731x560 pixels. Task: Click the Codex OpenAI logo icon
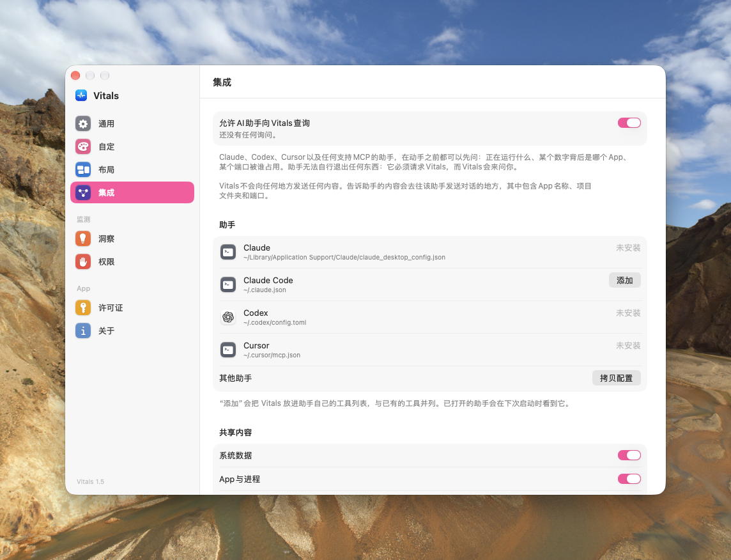[228, 317]
